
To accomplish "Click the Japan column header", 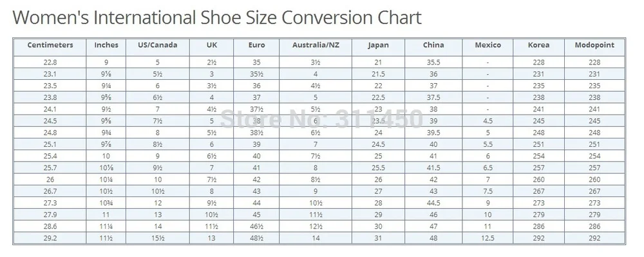I will coord(378,45).
